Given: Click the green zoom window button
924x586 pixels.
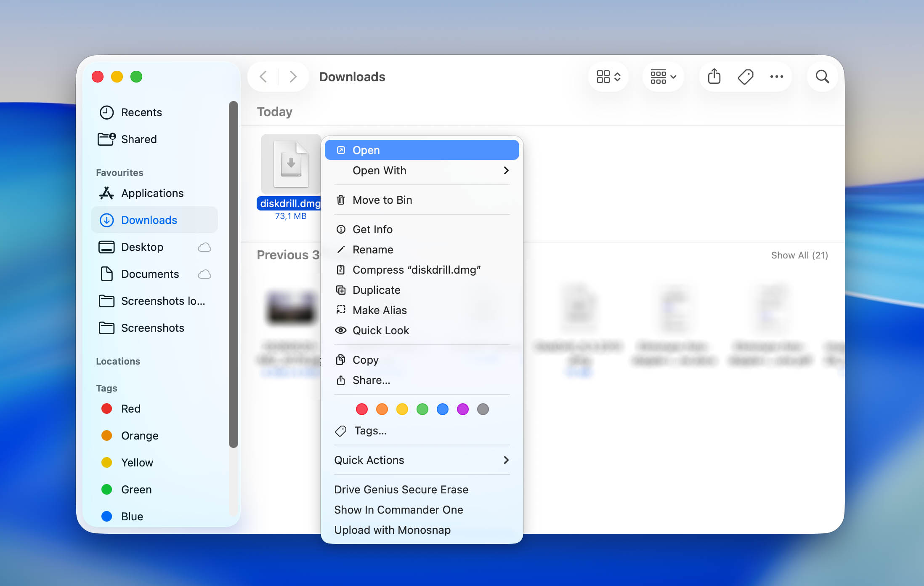Looking at the screenshot, I should (136, 77).
